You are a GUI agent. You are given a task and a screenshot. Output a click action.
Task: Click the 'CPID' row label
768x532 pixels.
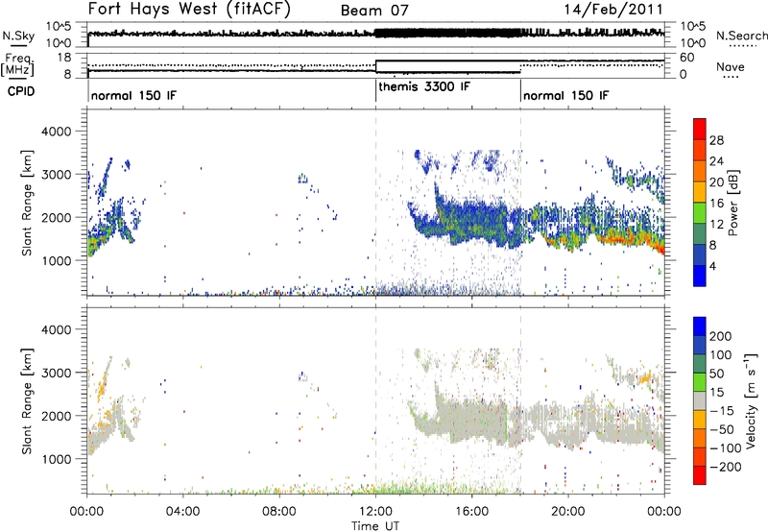(x=21, y=91)
